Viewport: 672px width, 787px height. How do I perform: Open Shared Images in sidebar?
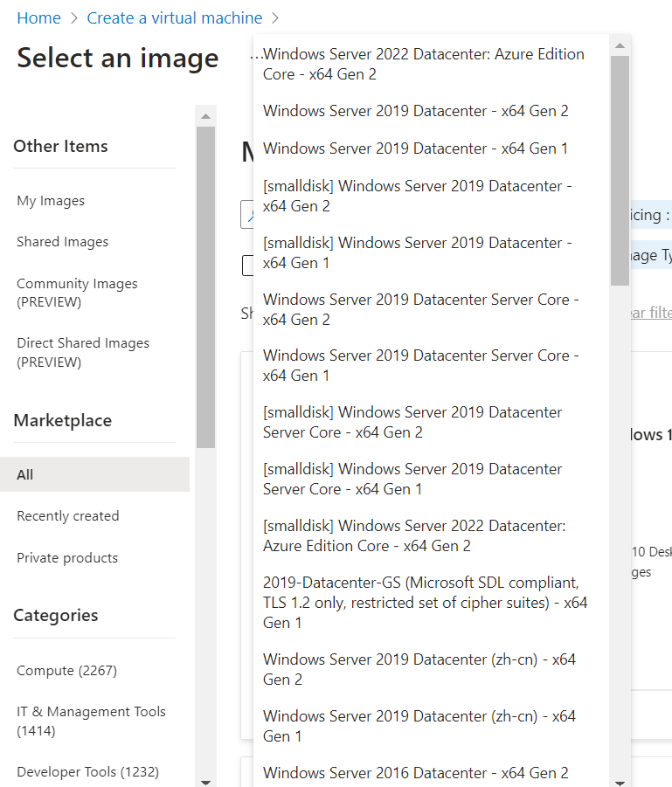pos(62,242)
